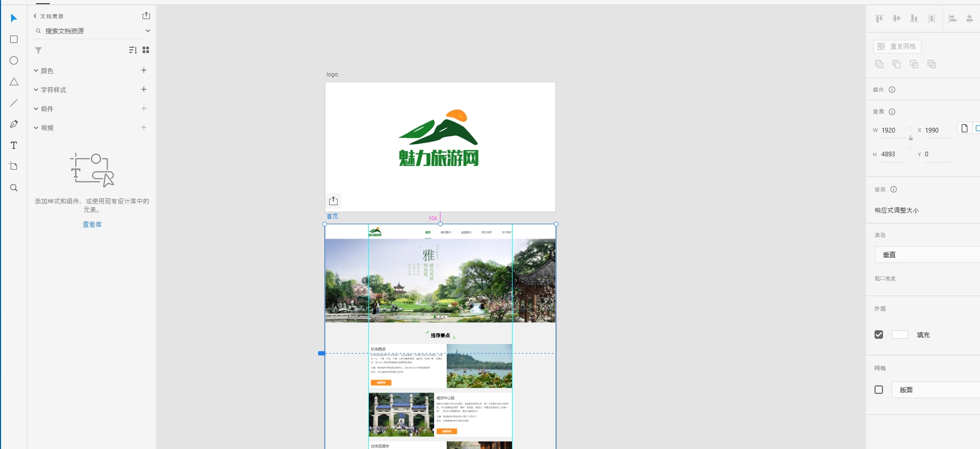Click the width field showing 1920
This screenshot has height=449, width=980.
coord(894,130)
